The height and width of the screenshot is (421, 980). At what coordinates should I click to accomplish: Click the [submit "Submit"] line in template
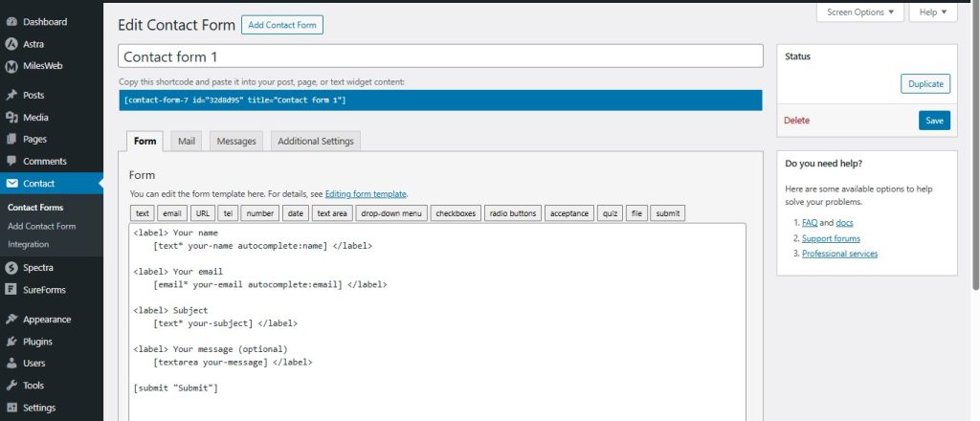pos(176,388)
